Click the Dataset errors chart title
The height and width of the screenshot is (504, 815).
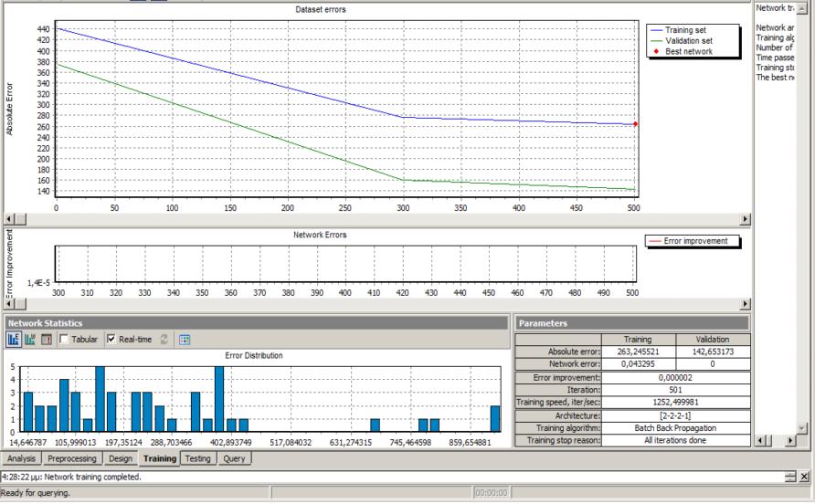320,9
